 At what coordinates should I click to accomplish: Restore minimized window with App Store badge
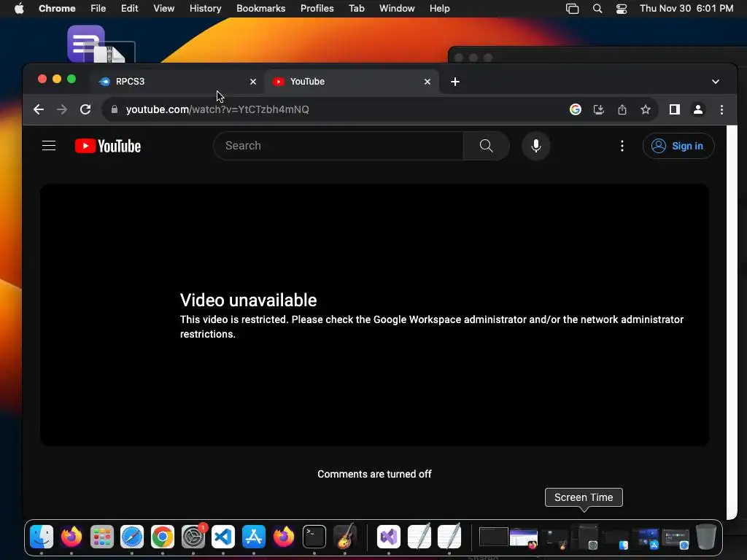pos(646,537)
